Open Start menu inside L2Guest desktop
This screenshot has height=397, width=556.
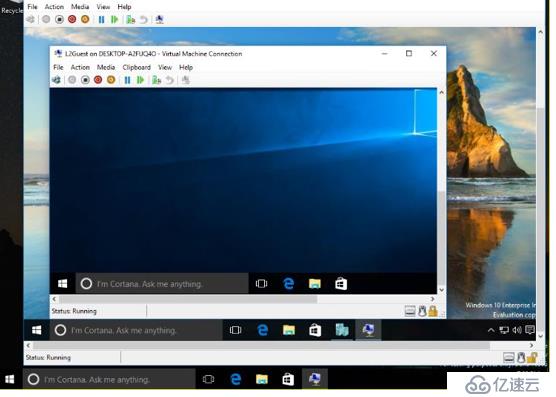coord(62,284)
